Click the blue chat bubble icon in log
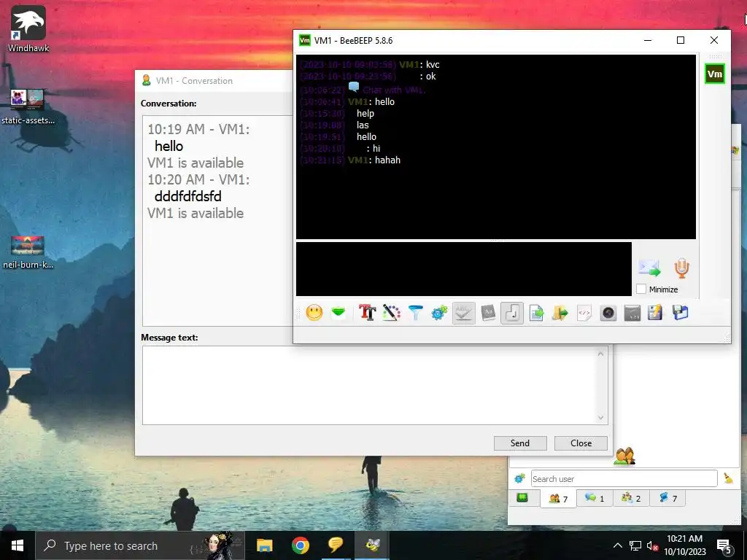 (354, 87)
